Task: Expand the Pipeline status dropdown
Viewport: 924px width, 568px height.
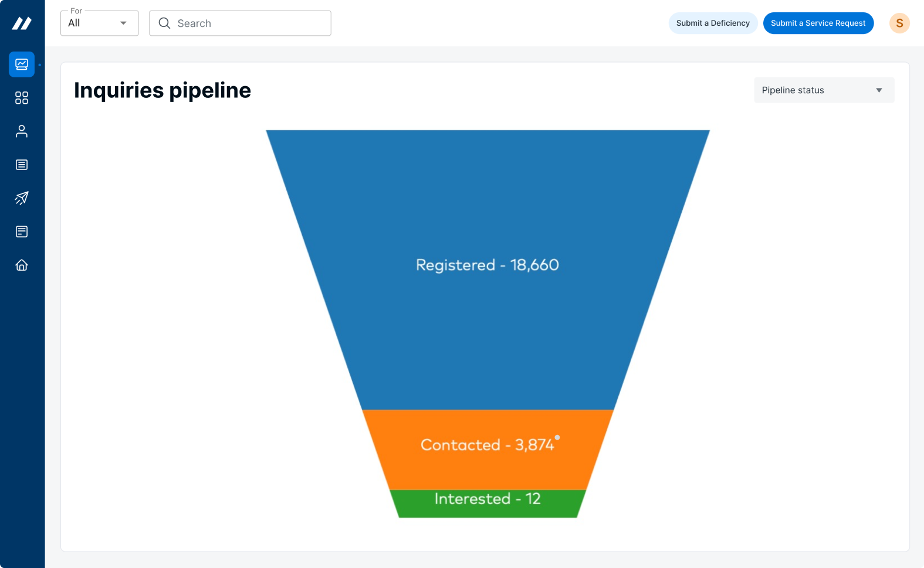Action: [x=824, y=90]
